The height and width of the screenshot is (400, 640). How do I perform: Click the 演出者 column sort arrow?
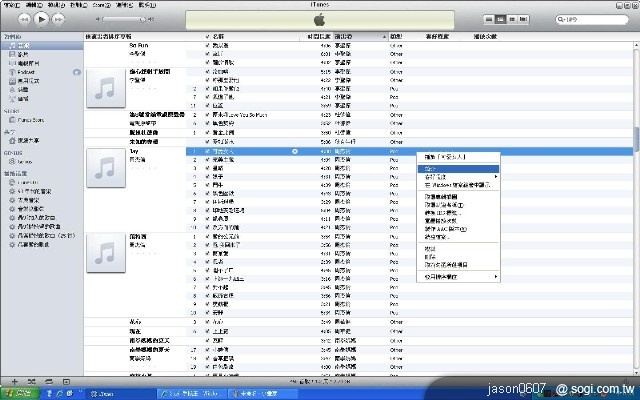(382, 37)
